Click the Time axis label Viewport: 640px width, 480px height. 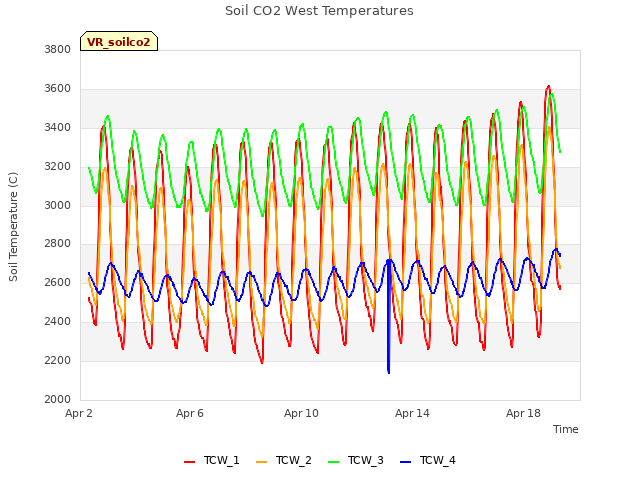coord(565,429)
